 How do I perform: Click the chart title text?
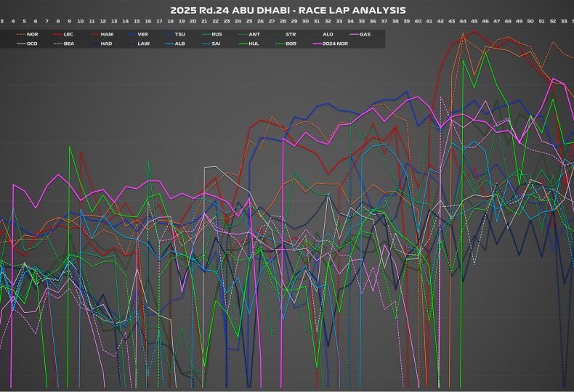click(x=288, y=10)
